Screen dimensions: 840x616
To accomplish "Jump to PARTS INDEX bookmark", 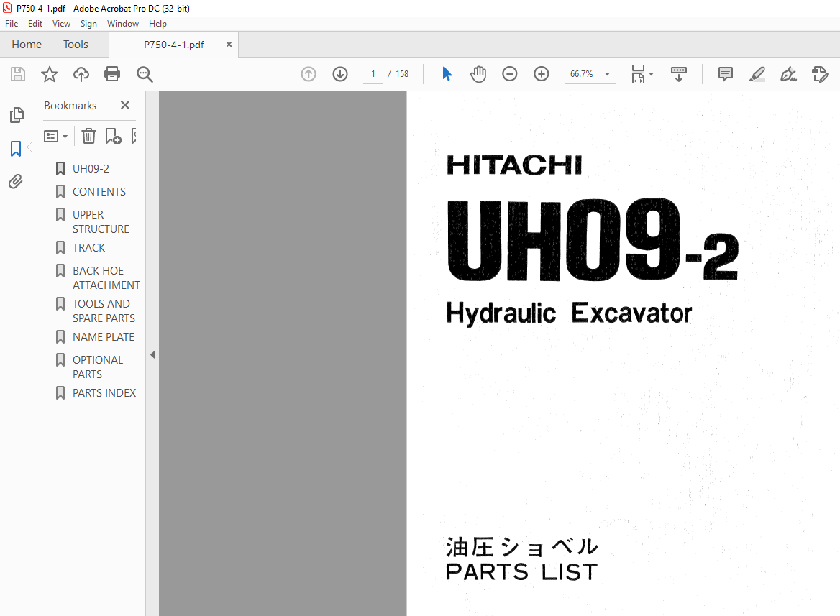I will click(x=104, y=393).
